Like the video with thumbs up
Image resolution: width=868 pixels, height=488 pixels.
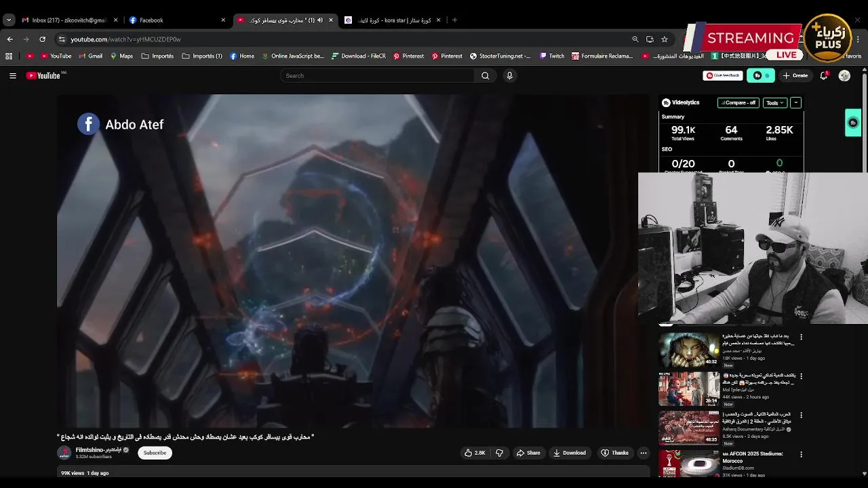click(x=475, y=453)
